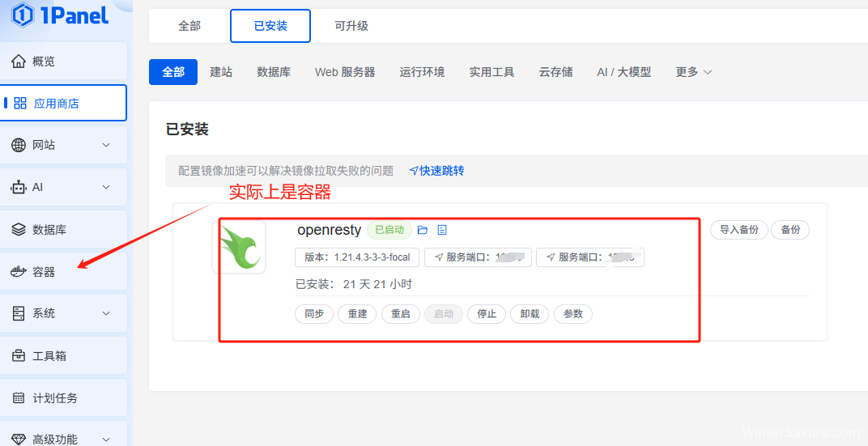Open the 更多 categories dropdown
This screenshot has width=868, height=446.
click(x=694, y=72)
